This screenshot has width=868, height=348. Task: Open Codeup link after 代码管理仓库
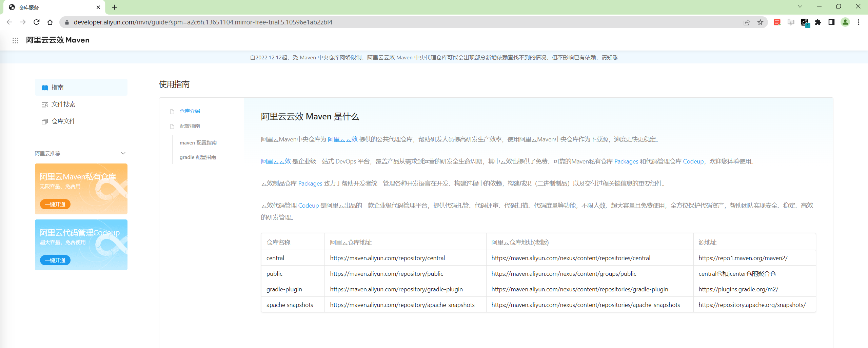click(x=693, y=161)
